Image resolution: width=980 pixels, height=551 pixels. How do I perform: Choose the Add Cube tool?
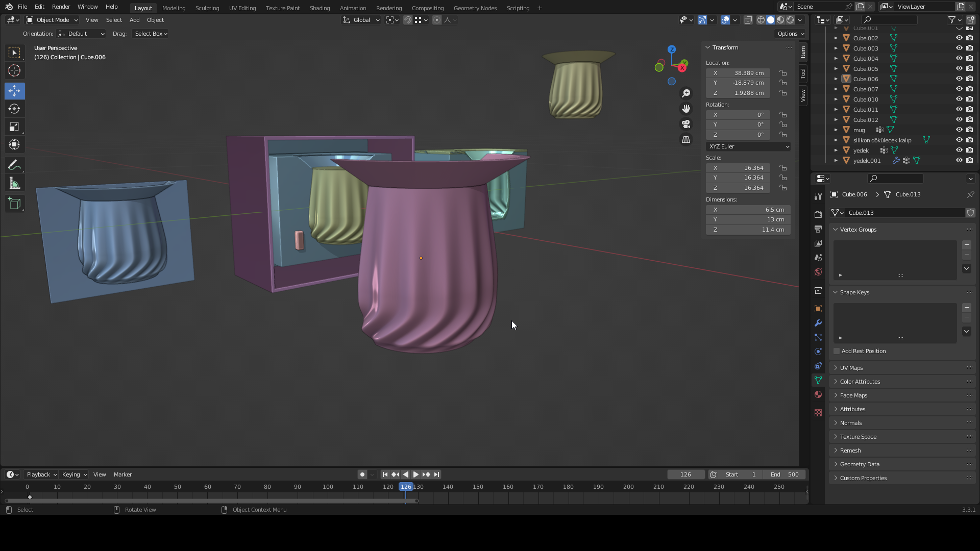pyautogui.click(x=14, y=204)
